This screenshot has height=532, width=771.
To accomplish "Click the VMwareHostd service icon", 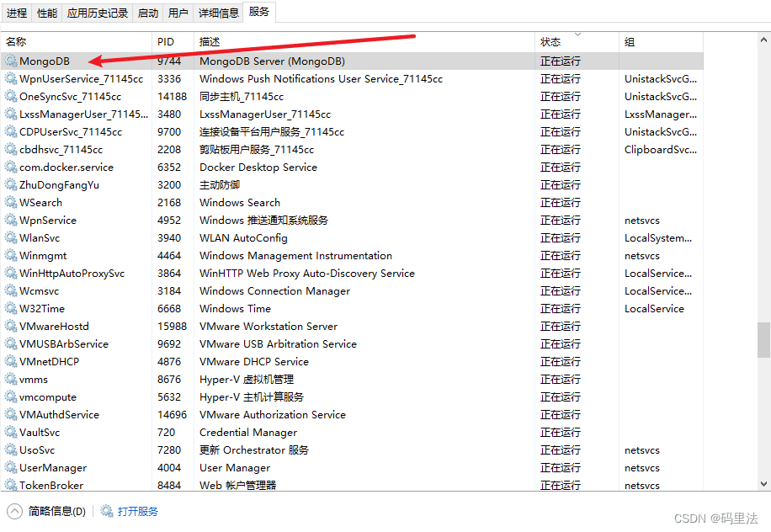I will tap(11, 327).
